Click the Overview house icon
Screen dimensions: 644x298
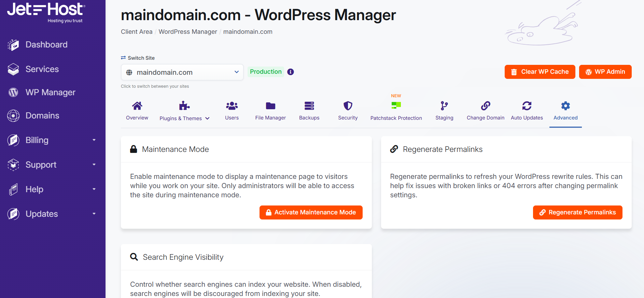tap(137, 106)
